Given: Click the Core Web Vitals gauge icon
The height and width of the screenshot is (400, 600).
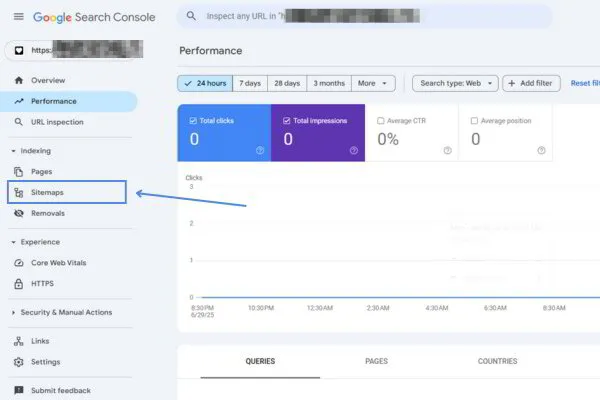Looking at the screenshot, I should point(19,263).
